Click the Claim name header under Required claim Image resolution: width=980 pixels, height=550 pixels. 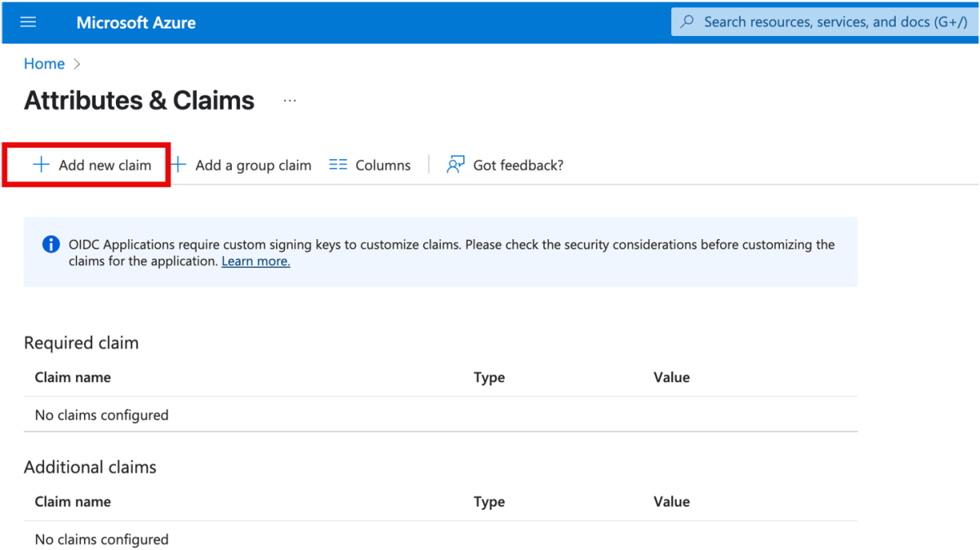pos(73,377)
